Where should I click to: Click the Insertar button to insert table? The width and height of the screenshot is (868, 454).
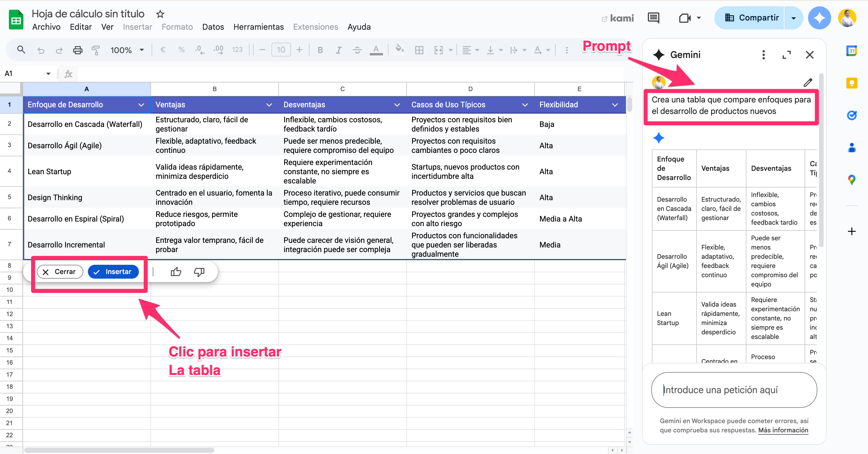pyautogui.click(x=113, y=272)
